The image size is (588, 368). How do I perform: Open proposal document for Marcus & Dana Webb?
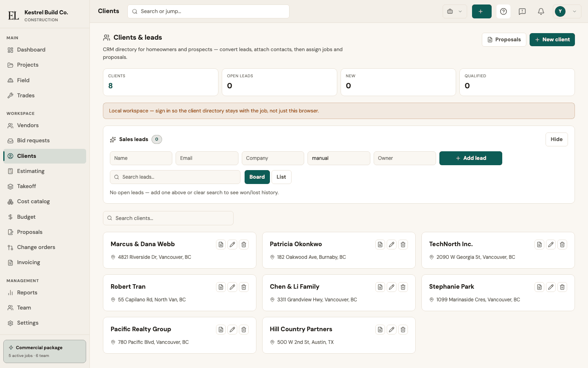221,245
